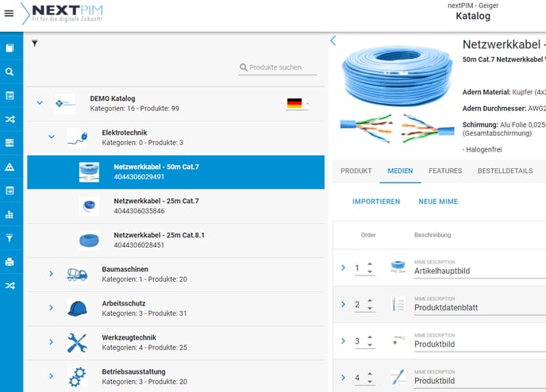546x392 pixels.
Task: Open the hamburger main menu
Action: coord(9,13)
